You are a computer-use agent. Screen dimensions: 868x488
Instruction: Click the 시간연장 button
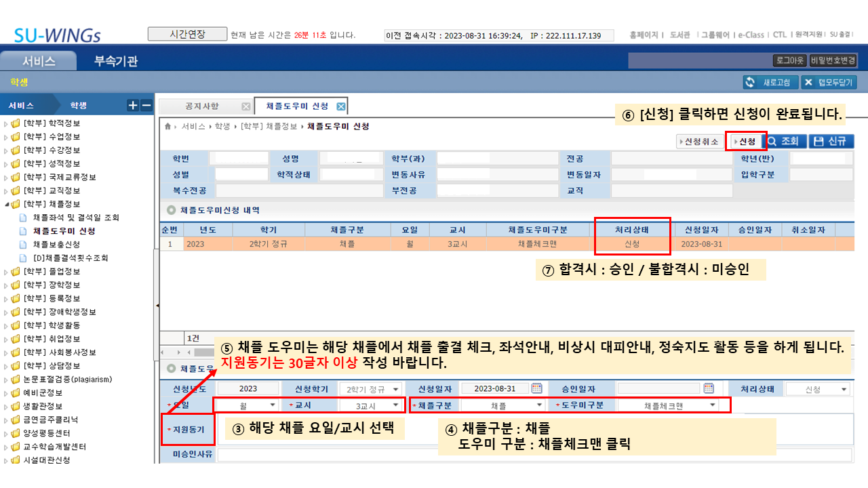click(x=186, y=34)
